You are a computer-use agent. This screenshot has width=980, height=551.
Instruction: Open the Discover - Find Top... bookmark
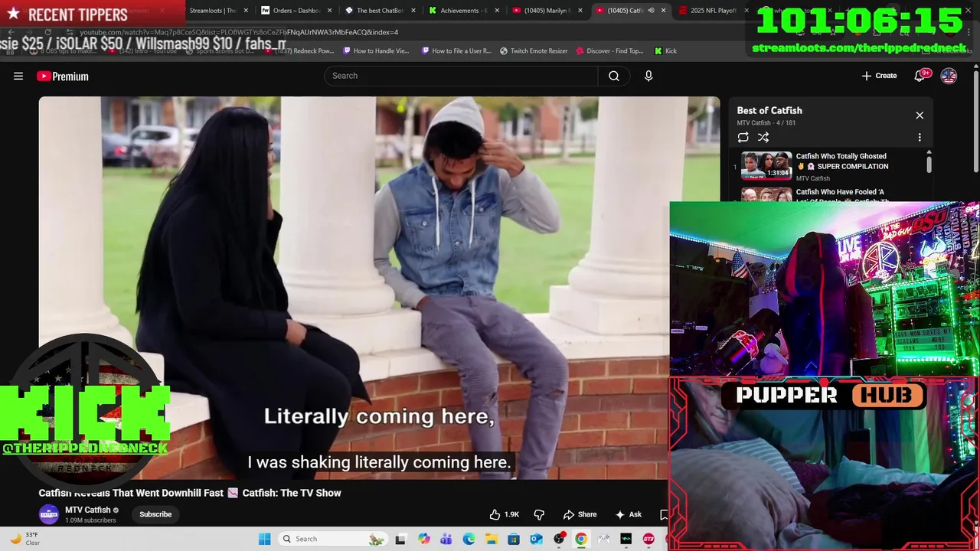pos(609,51)
